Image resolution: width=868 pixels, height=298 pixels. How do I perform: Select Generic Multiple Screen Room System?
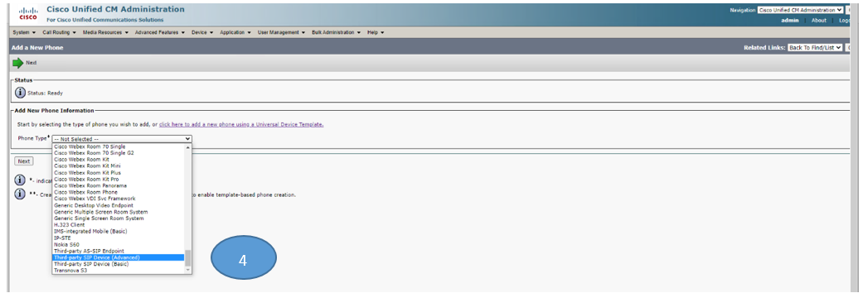[118, 212]
